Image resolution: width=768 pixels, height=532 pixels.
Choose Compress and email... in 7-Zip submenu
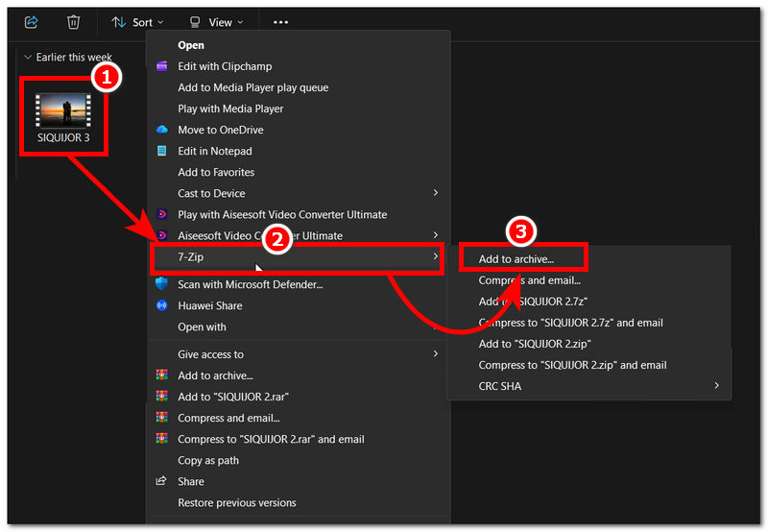(x=530, y=280)
